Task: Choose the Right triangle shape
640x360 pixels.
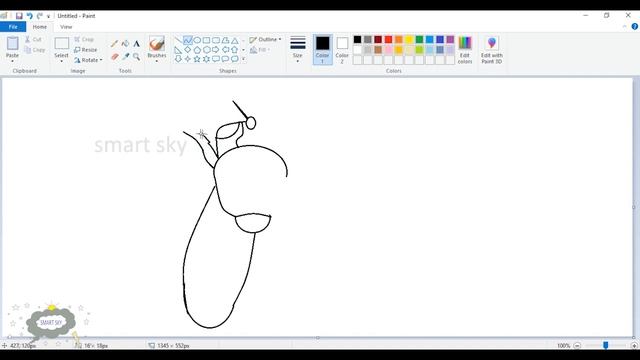Action: click(x=178, y=50)
